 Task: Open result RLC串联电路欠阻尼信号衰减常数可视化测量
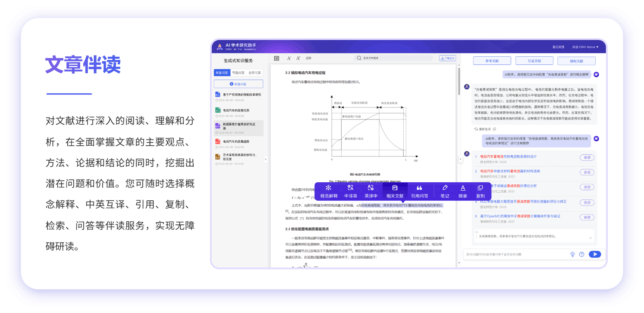coord(523,202)
